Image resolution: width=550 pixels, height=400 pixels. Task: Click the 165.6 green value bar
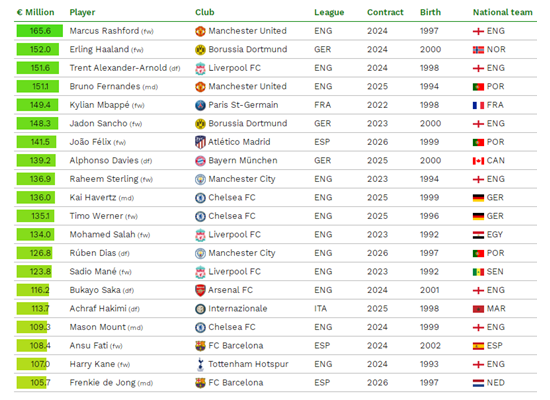40,31
